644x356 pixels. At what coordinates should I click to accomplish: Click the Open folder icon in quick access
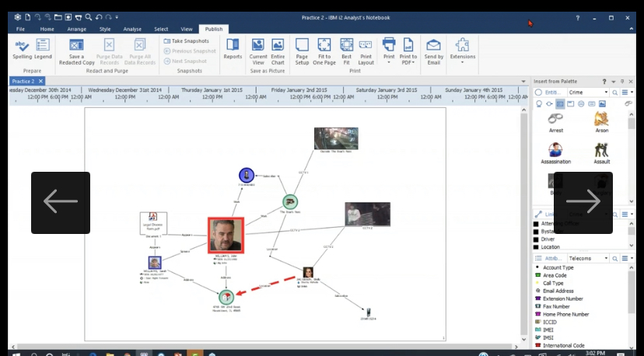click(x=58, y=17)
